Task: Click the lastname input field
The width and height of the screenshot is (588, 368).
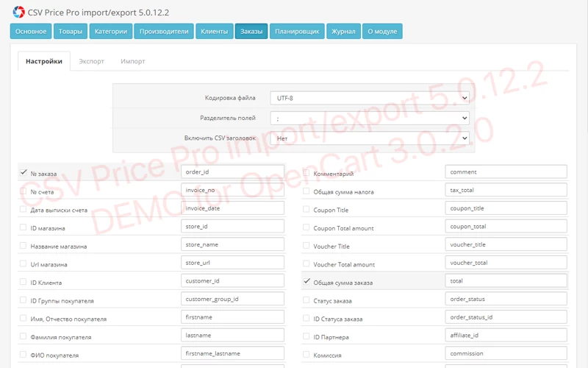Action: (232, 336)
